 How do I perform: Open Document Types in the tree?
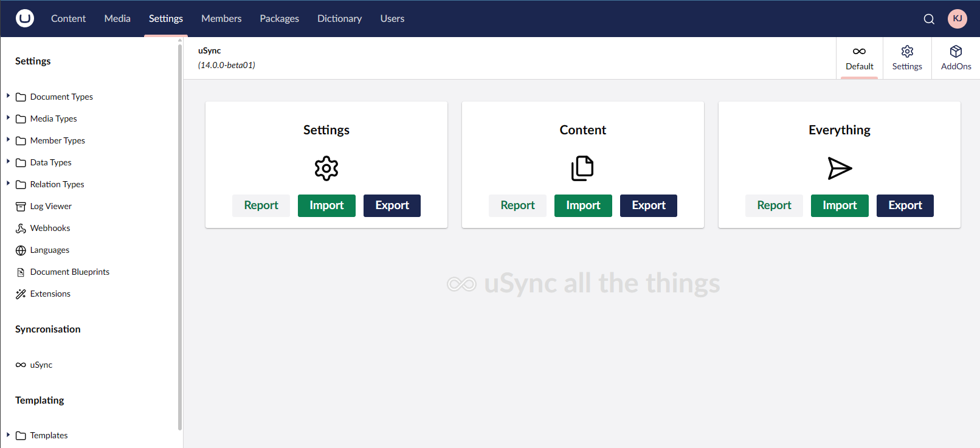point(61,97)
